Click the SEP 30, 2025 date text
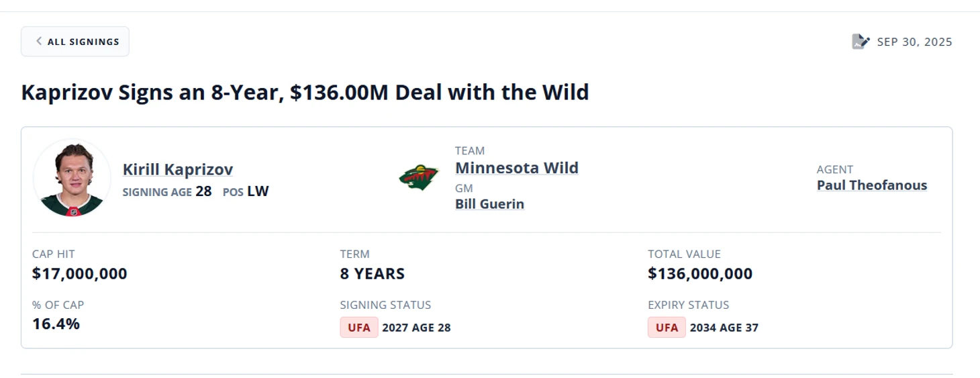980x378 pixels. tap(914, 42)
